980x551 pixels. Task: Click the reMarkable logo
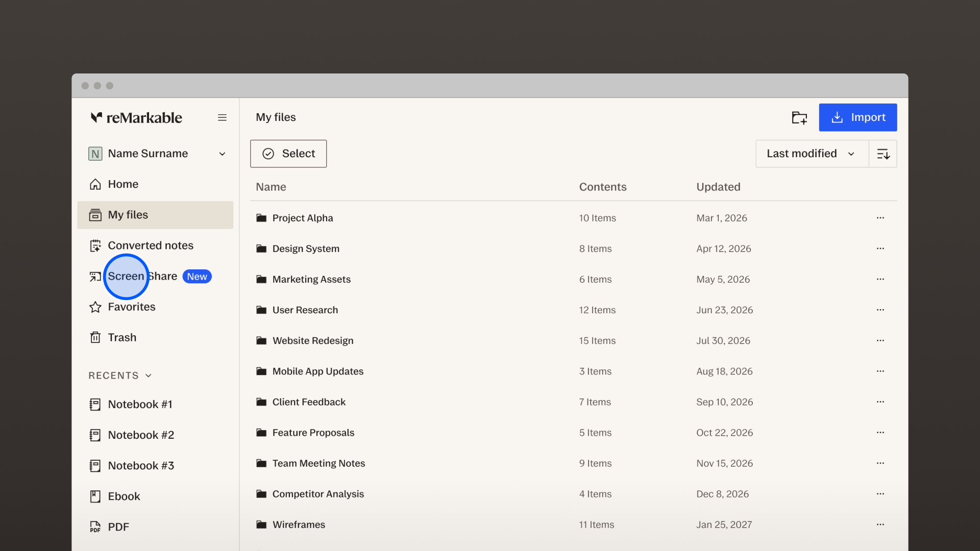(136, 117)
